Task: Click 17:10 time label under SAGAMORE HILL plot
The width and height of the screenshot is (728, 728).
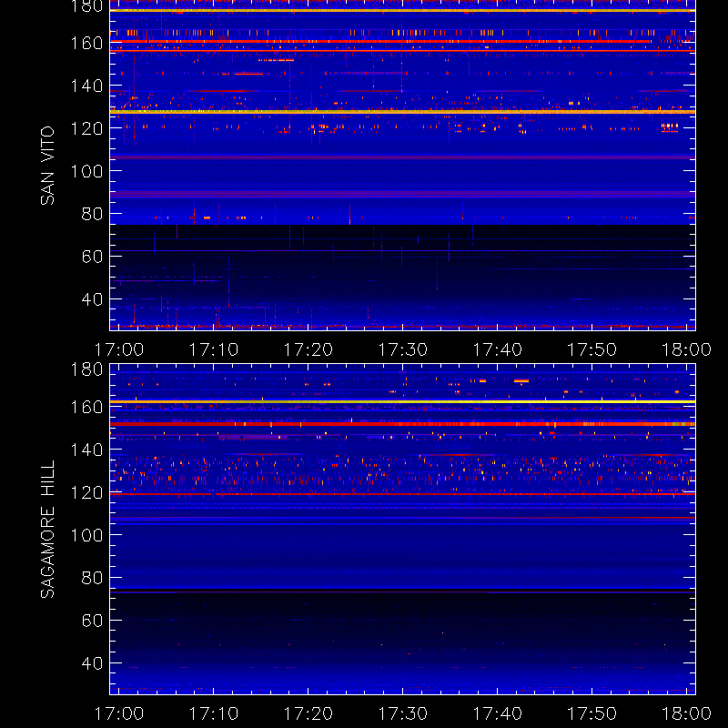Action: pyautogui.click(x=214, y=713)
